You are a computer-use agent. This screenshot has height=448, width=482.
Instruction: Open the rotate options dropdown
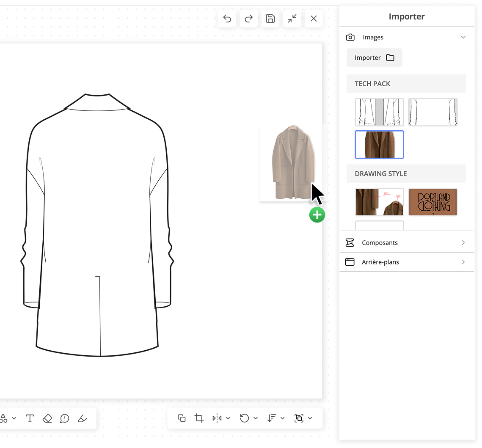tap(255, 418)
